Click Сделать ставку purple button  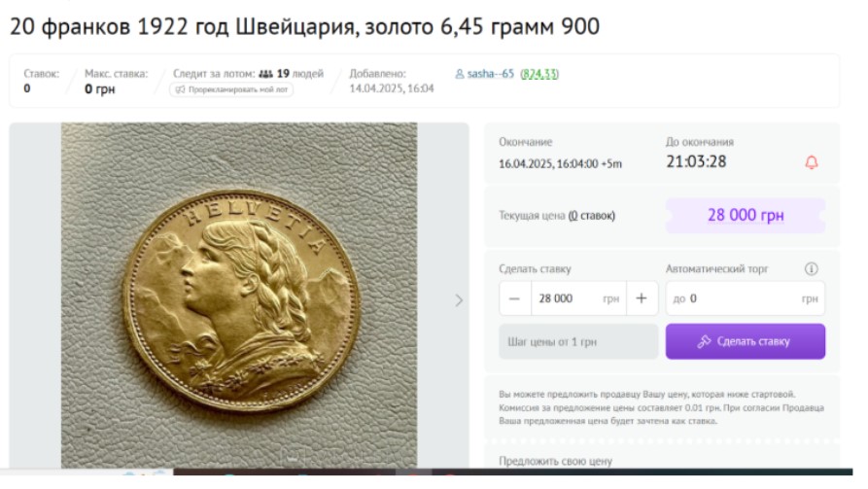click(x=746, y=341)
